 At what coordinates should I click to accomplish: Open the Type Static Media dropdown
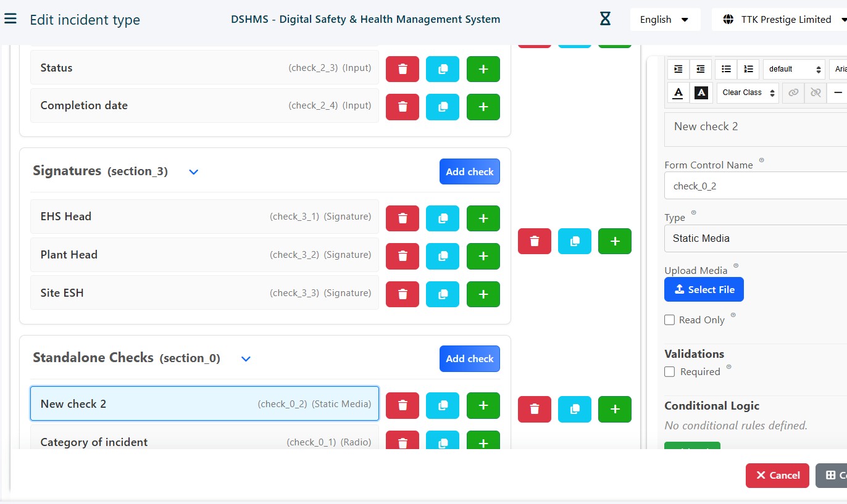(754, 238)
